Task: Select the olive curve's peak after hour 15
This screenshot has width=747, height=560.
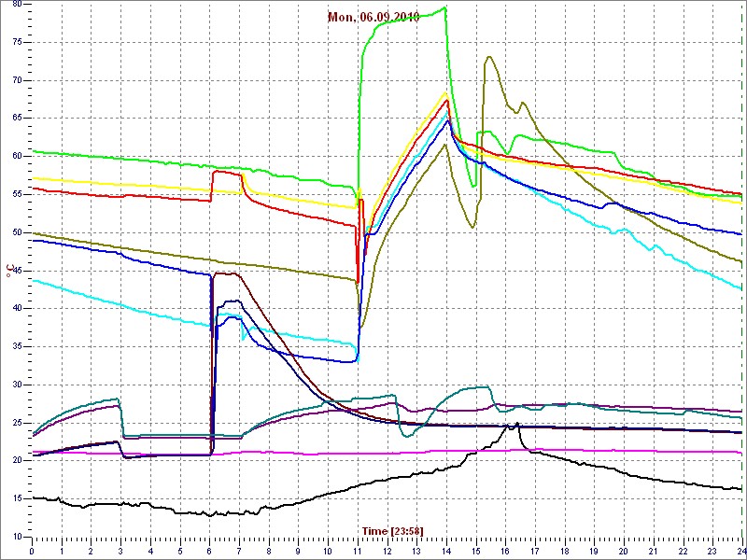Action: pyautogui.click(x=489, y=57)
